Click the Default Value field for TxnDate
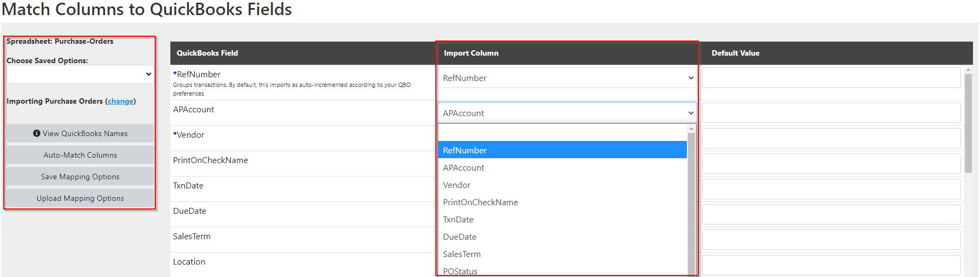This screenshot has height=277, width=980. [831, 189]
